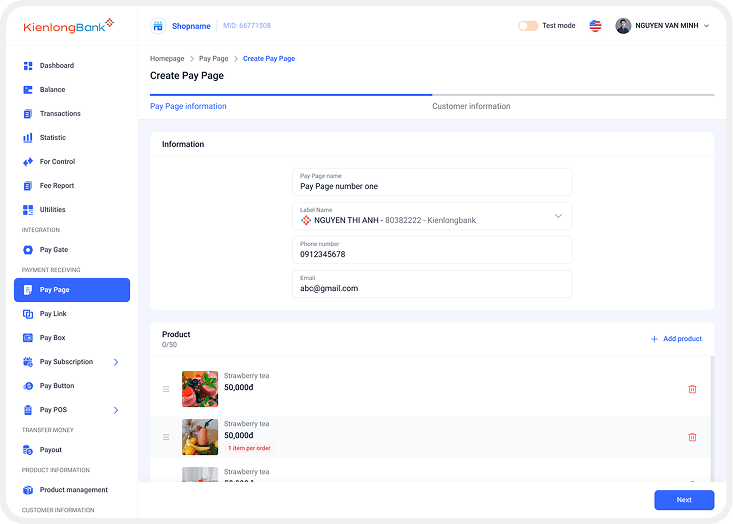
Task: Click the Payout icon
Action: click(x=28, y=450)
